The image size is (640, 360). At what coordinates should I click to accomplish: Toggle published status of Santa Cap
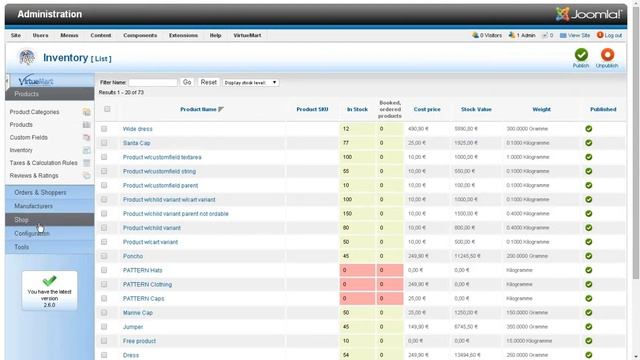pyautogui.click(x=589, y=143)
